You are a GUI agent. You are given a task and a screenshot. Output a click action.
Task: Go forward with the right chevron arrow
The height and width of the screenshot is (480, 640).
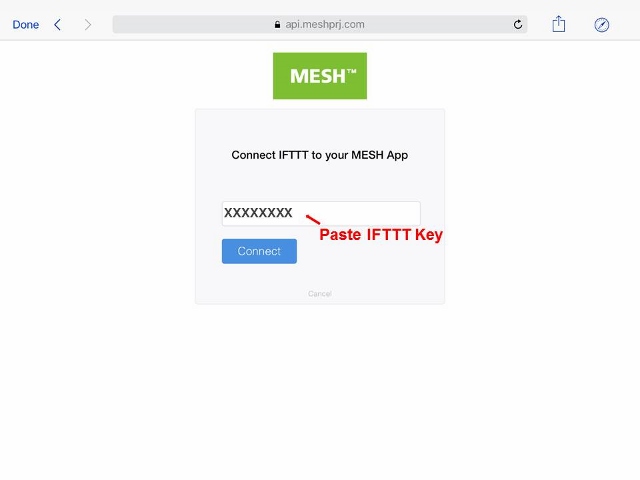click(88, 24)
